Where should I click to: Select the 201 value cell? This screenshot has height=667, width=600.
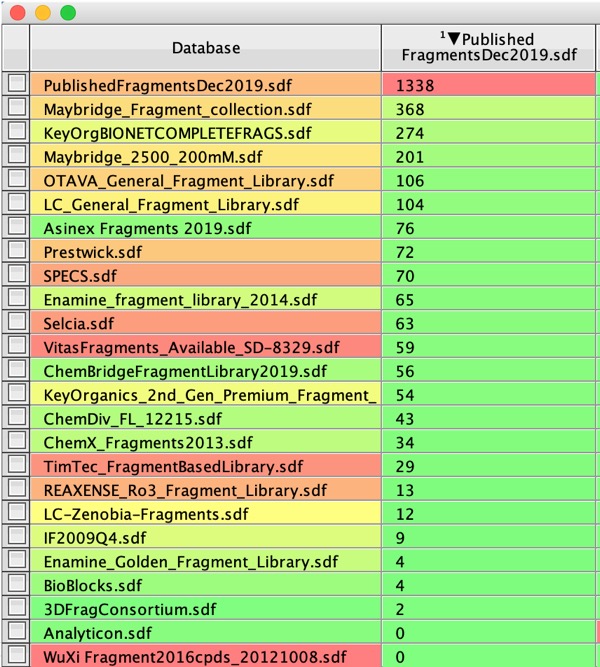click(489, 156)
